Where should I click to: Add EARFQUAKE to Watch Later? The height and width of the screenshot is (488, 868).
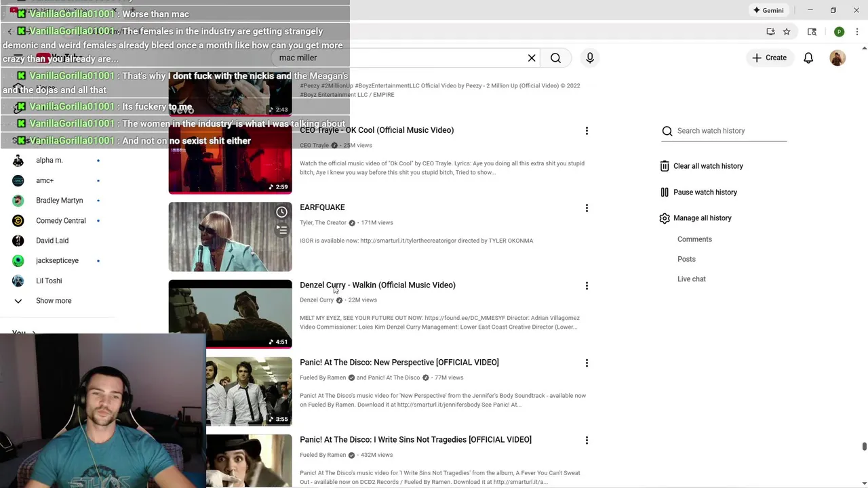[281, 212]
